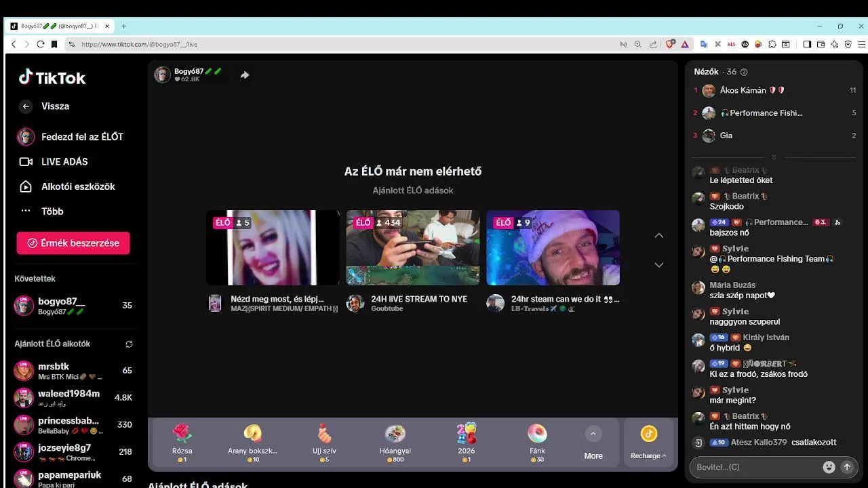
Task: Click browser back arrow
Action: coord(14,44)
